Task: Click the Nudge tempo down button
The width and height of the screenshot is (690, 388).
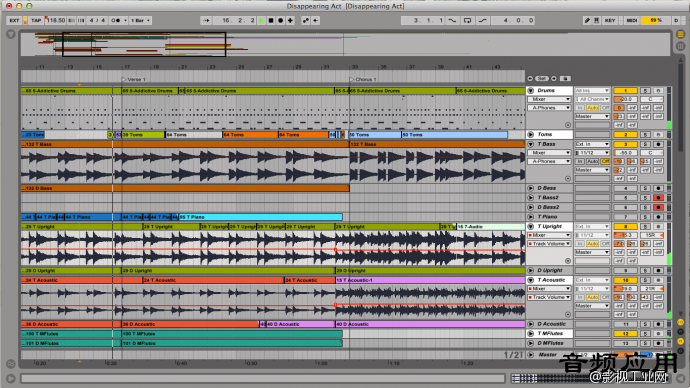Action: tap(72, 20)
